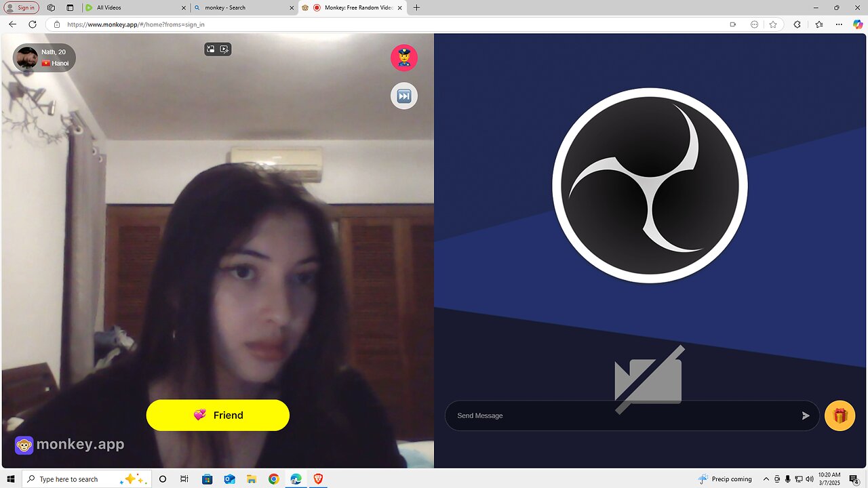Open the volume speaker tray icon

pos(809,479)
